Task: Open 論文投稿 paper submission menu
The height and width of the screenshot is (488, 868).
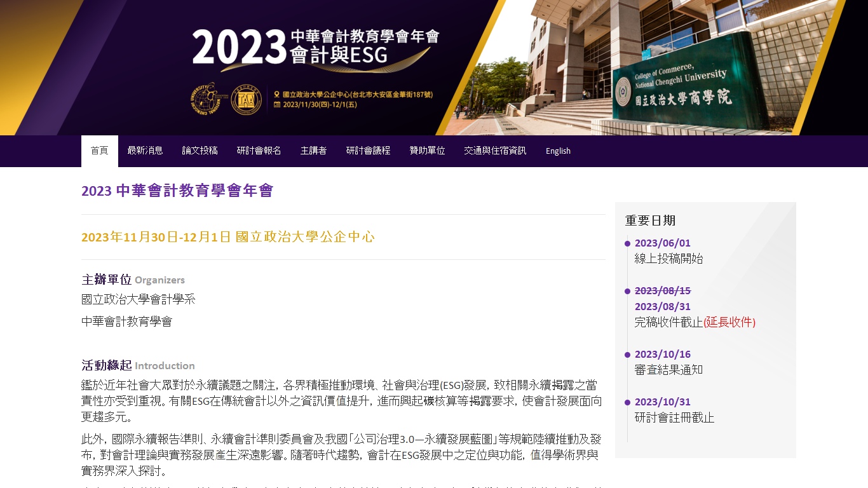Action: click(200, 151)
